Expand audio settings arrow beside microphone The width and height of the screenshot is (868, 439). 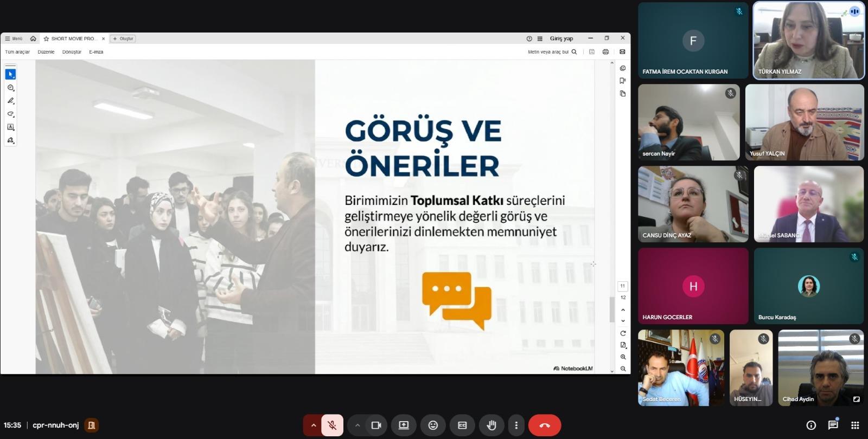pyautogui.click(x=313, y=425)
